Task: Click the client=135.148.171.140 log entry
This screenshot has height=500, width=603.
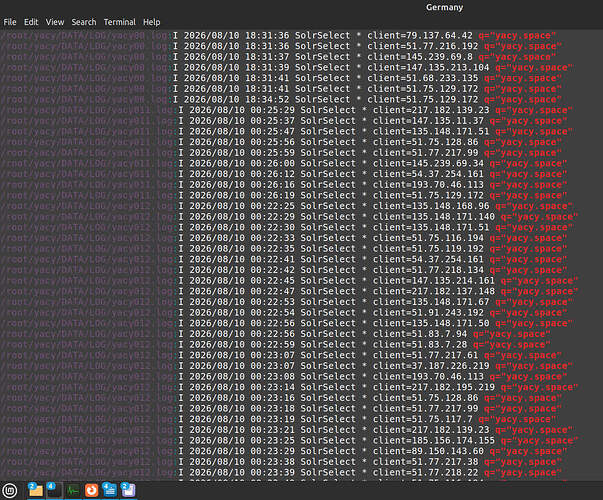Action: click(434, 217)
